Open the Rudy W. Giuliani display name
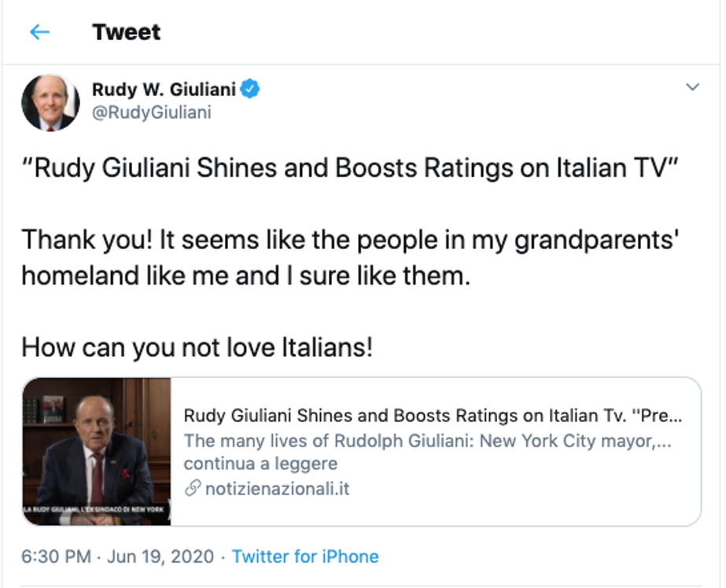The image size is (726, 588). (x=164, y=90)
